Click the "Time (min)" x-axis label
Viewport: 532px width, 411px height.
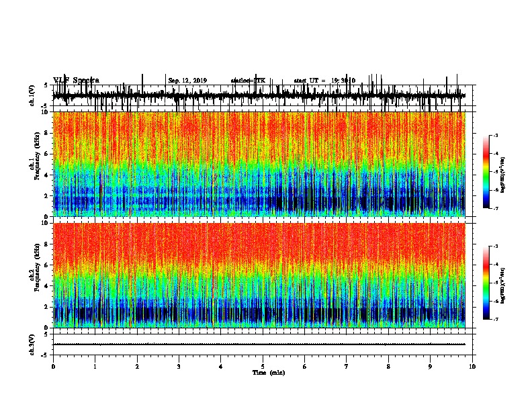point(269,373)
